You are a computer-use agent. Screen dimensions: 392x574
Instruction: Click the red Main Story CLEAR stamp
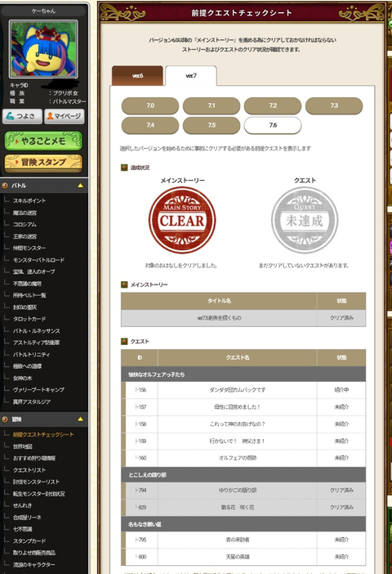point(182,221)
